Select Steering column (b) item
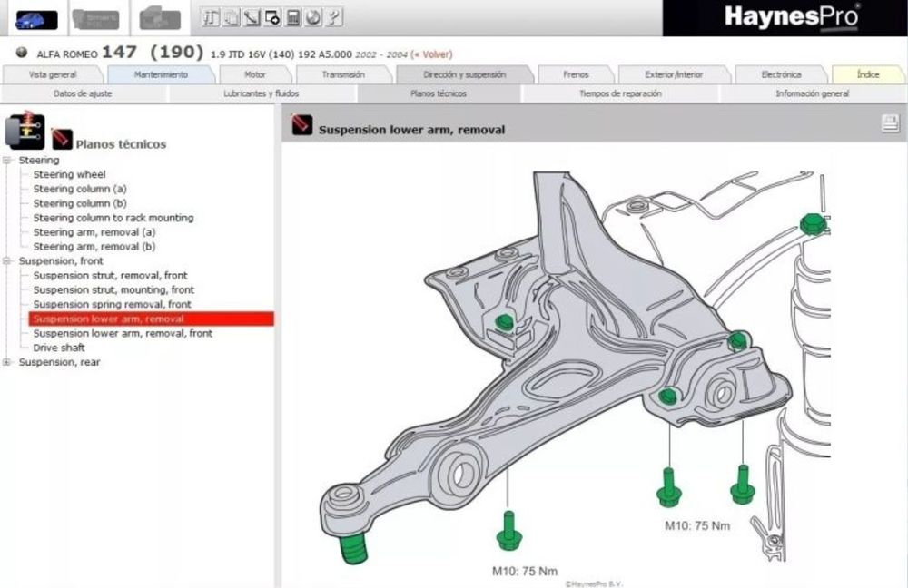908x588 pixels. 80,203
